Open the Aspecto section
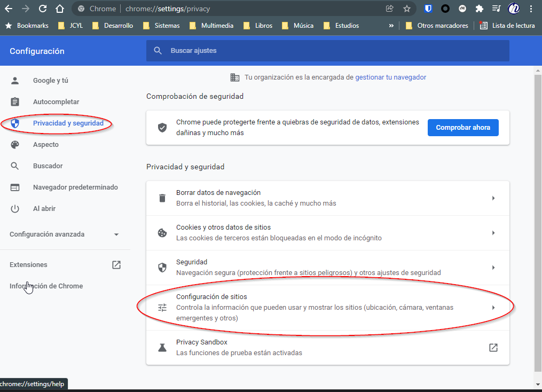This screenshot has height=392, width=542. (x=45, y=145)
